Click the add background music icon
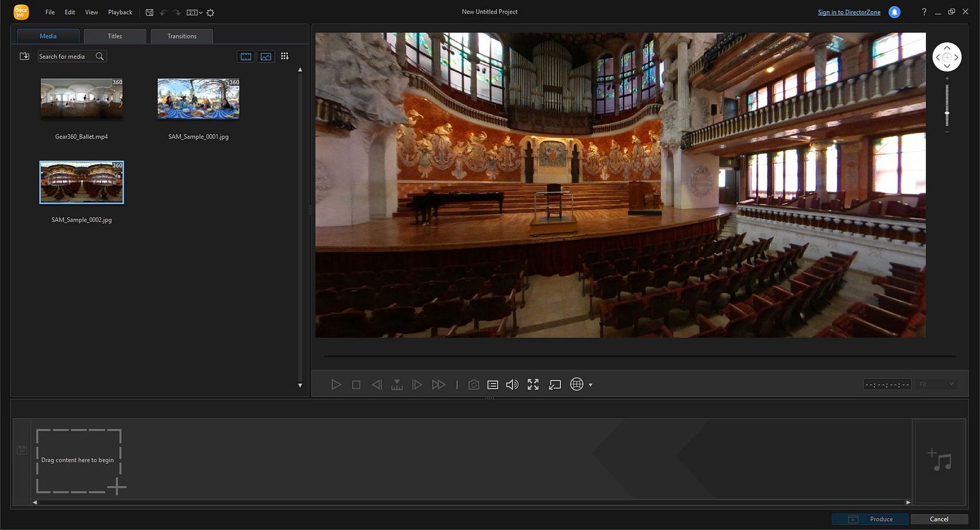The image size is (980, 530). pyautogui.click(x=940, y=460)
